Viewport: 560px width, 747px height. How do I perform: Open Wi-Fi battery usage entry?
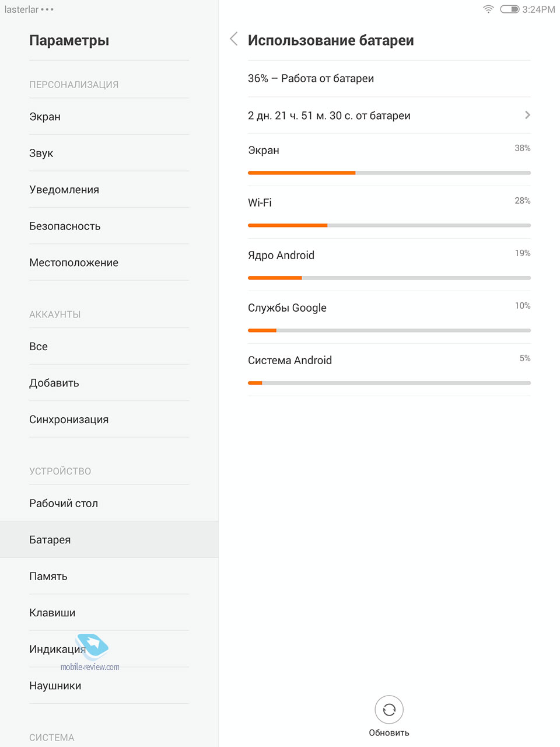pyautogui.click(x=389, y=212)
